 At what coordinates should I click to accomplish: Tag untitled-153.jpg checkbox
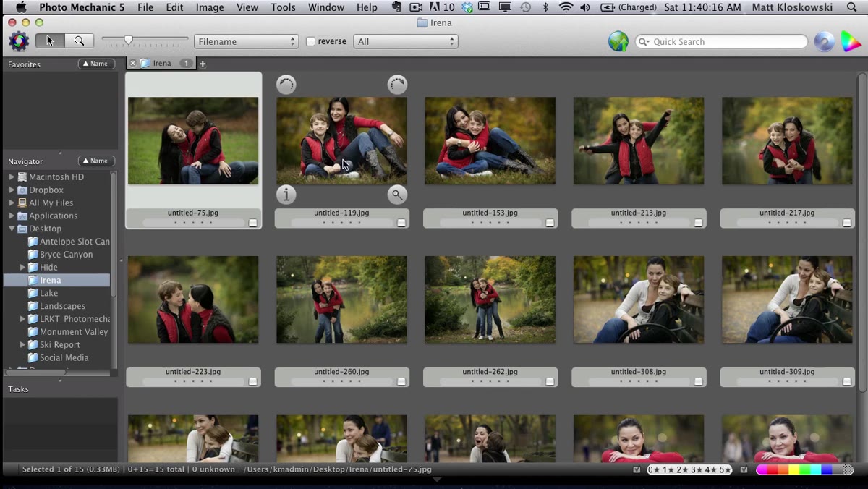550,223
